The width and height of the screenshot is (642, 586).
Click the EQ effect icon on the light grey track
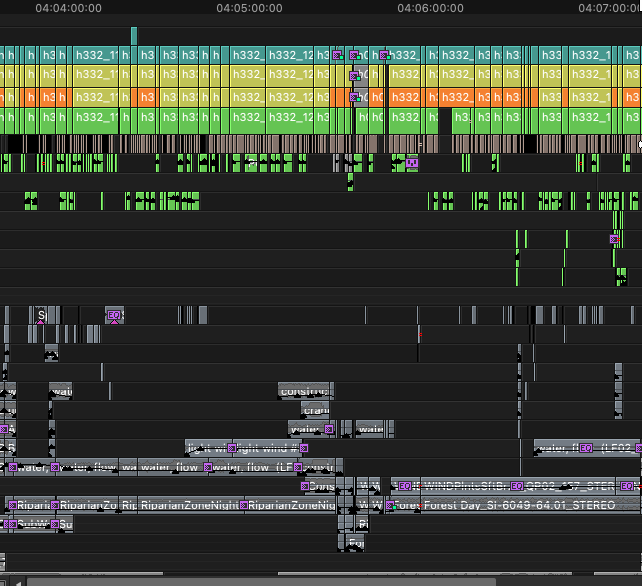(114, 316)
